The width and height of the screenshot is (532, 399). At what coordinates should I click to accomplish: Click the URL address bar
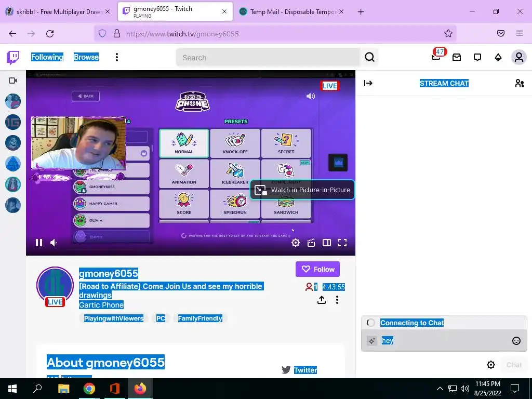275,34
